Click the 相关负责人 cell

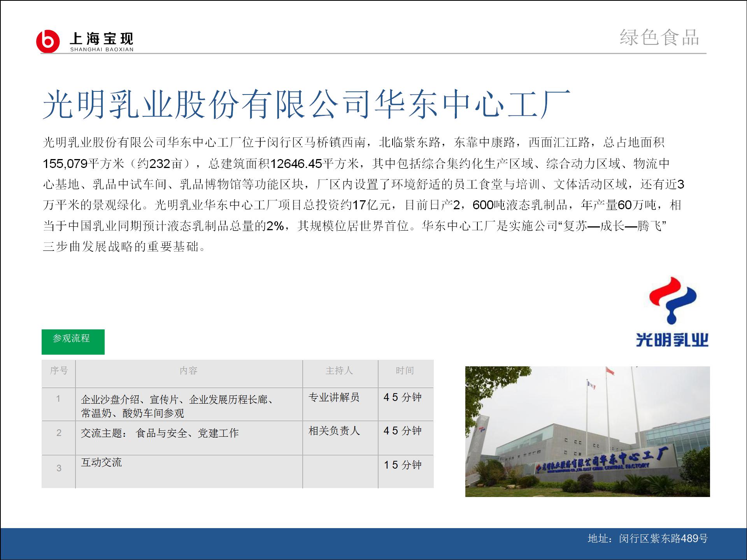340,438
